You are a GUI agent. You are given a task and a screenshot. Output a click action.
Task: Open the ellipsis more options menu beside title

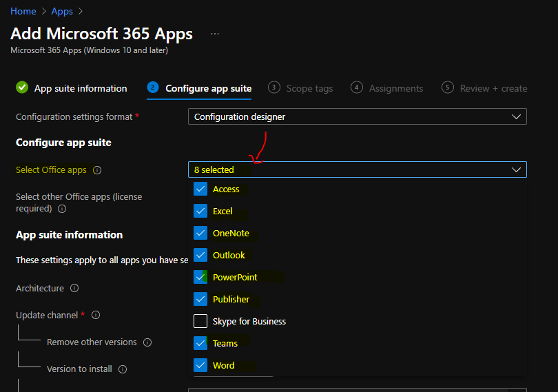(x=214, y=34)
